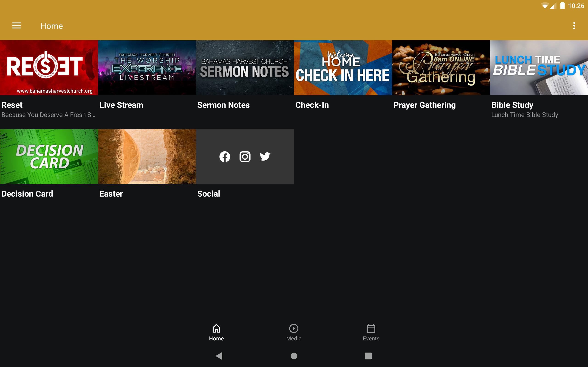Open the Sermon Notes tile image

point(245,68)
